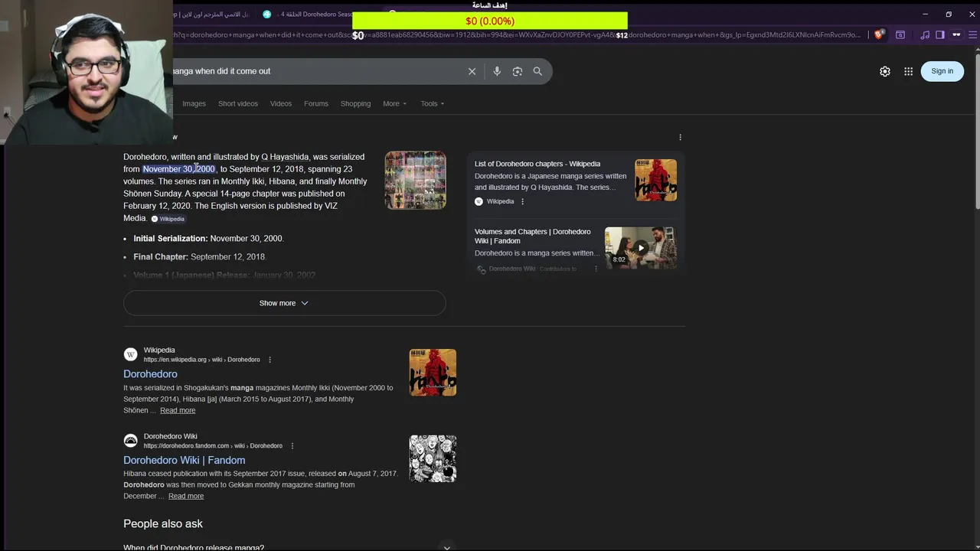The height and width of the screenshot is (551, 980).
Task: Click the Wikipedia citation chip in overview
Action: [168, 219]
